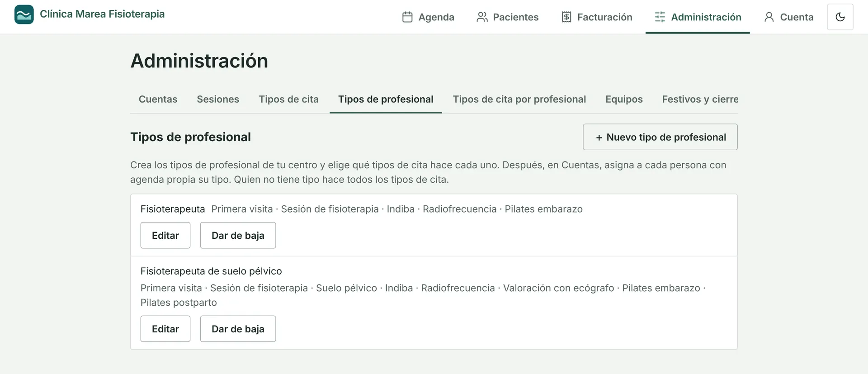Open the Facturación section

coord(597,17)
